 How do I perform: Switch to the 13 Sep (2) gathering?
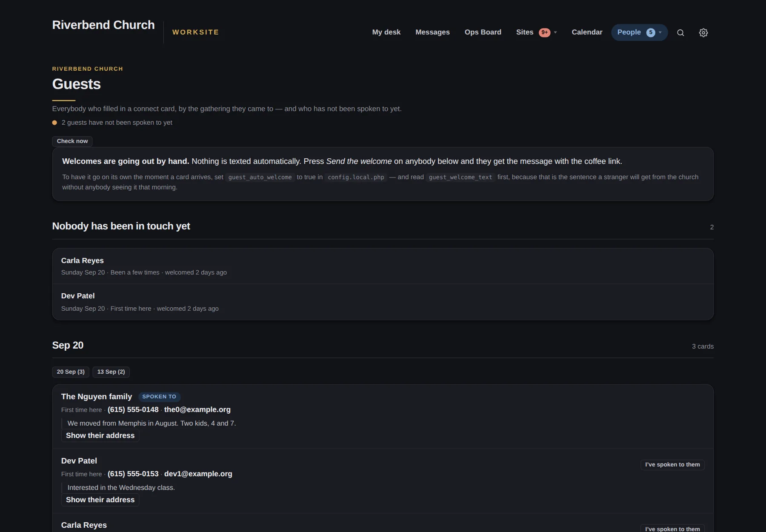coord(111,372)
